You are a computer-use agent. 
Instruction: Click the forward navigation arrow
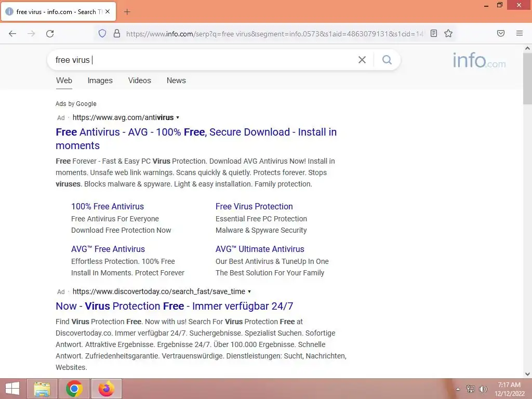pos(31,34)
